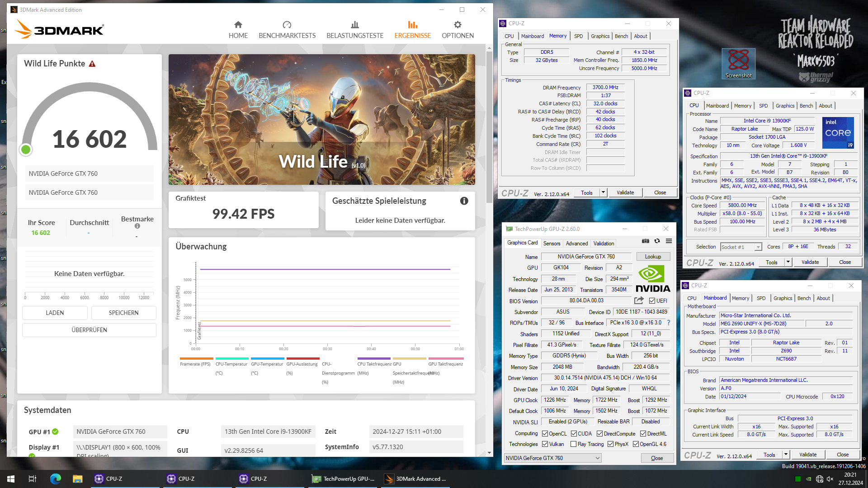Switch to the Validation tab in GPU-Z
This screenshot has width=868, height=488.
[604, 243]
